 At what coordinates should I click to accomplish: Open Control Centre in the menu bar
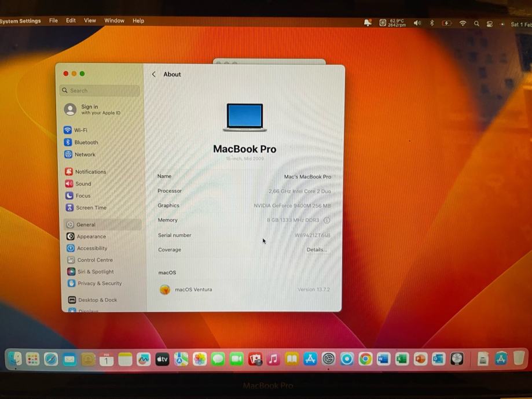click(490, 24)
